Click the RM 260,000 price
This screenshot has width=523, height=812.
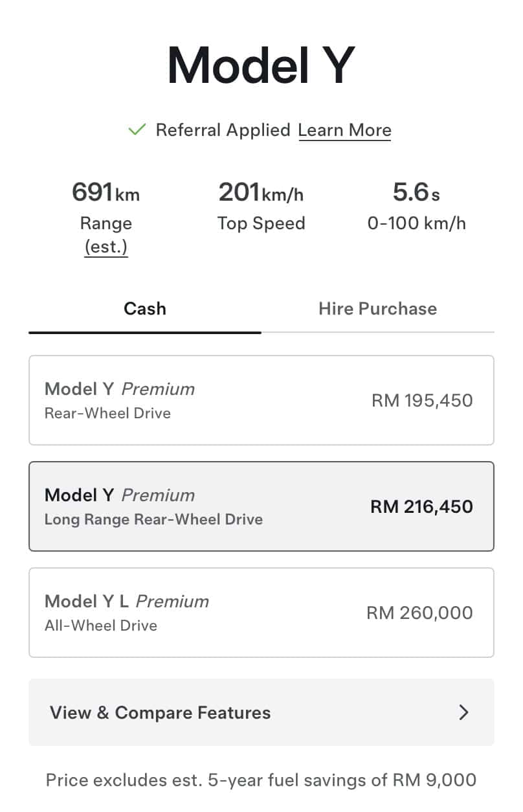419,613
